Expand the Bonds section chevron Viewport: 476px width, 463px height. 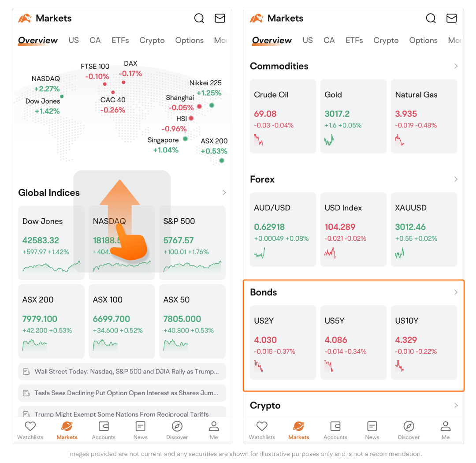pos(456,292)
